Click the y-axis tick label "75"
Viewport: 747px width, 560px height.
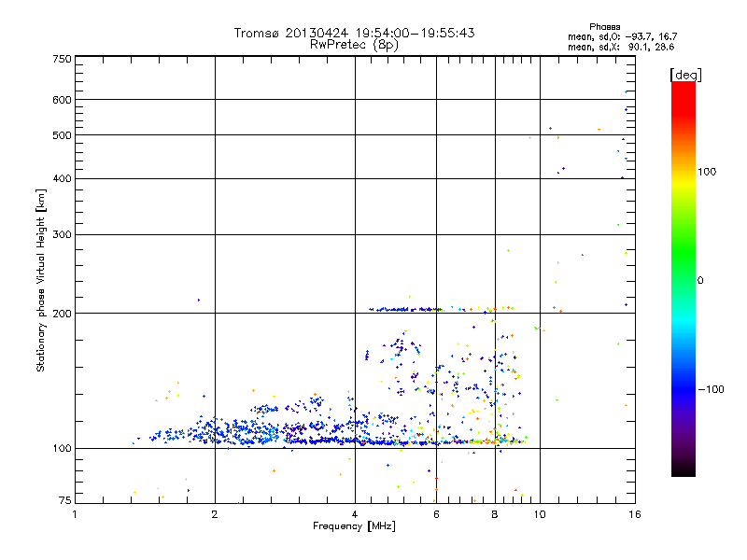click(65, 500)
